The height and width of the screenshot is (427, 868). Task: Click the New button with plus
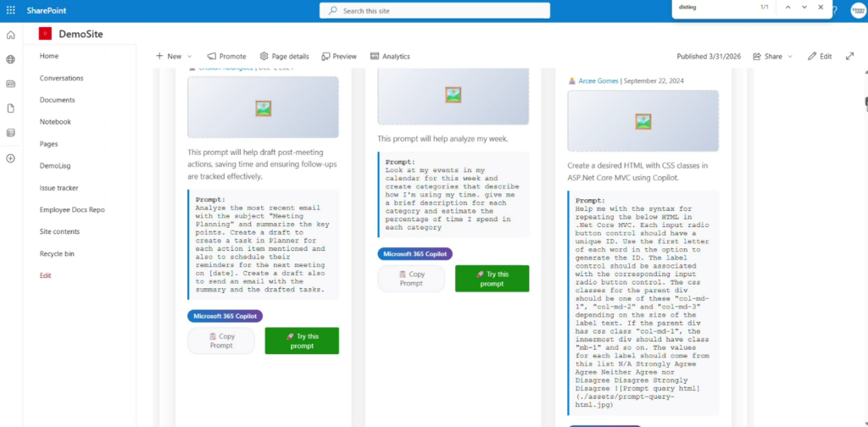tap(169, 57)
